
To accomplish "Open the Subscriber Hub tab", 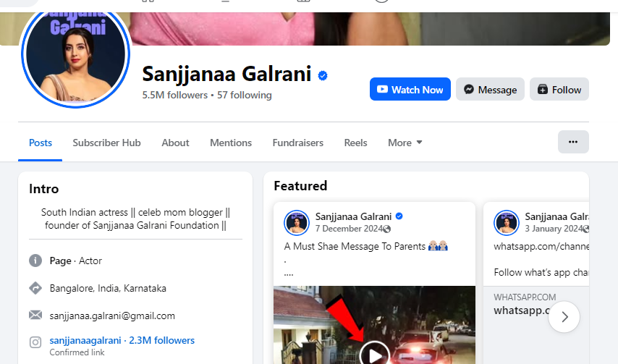I will (106, 143).
